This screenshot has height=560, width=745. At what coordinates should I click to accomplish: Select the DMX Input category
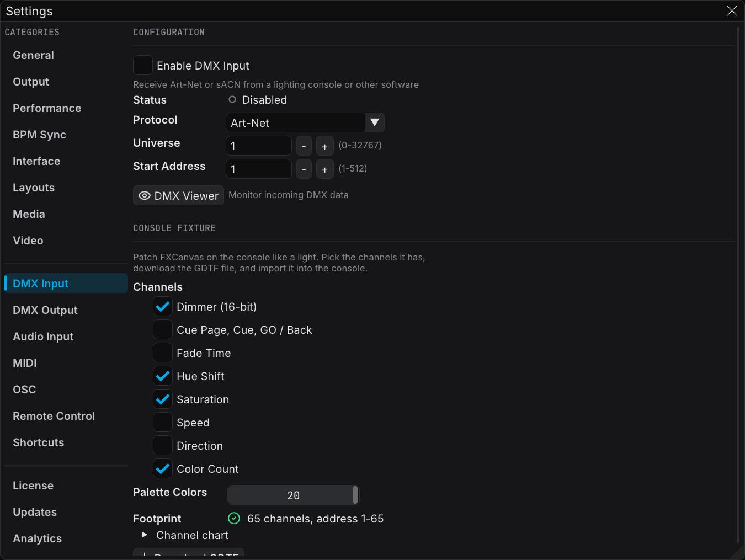66,284
